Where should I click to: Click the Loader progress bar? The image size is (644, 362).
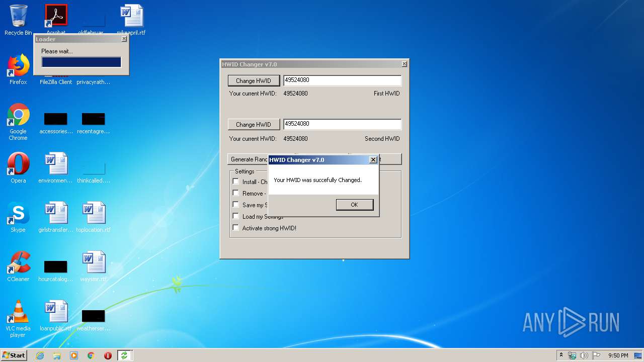point(81,62)
